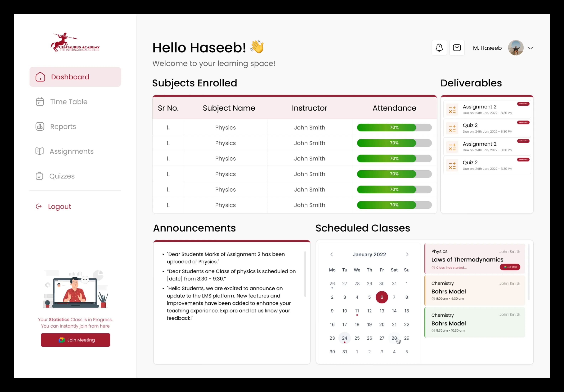Click the Reports chart icon

pos(40,126)
